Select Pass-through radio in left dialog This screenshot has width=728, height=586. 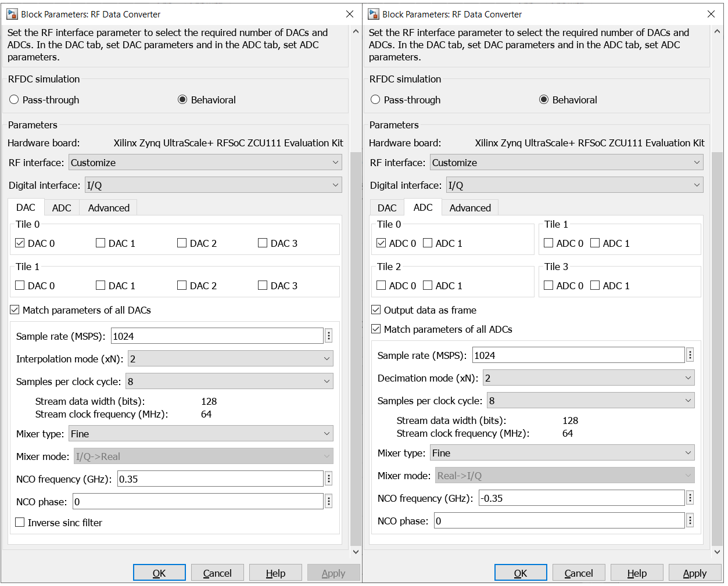tap(14, 99)
